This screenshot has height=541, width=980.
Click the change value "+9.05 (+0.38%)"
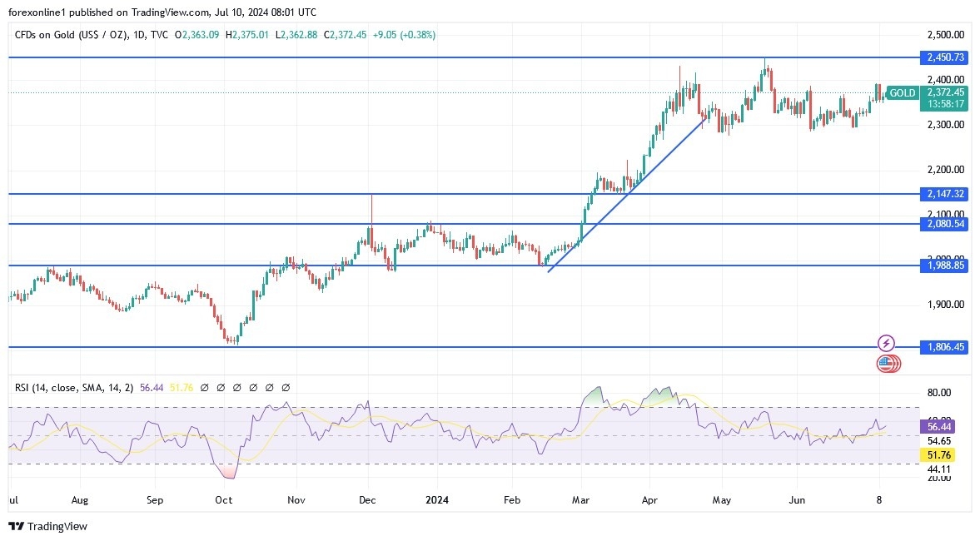click(405, 35)
